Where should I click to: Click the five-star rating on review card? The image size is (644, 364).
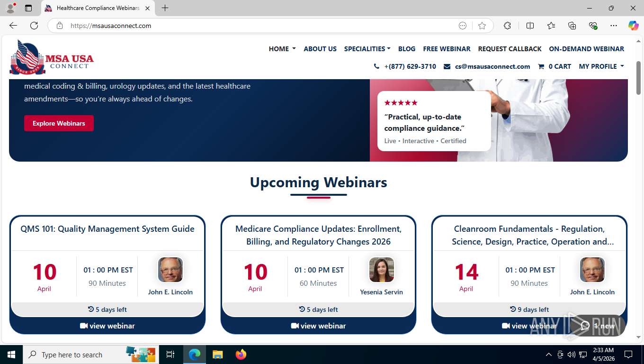pos(401,103)
